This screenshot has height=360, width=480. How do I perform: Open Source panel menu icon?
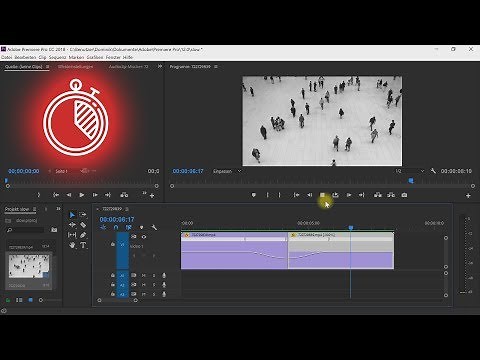[48, 67]
